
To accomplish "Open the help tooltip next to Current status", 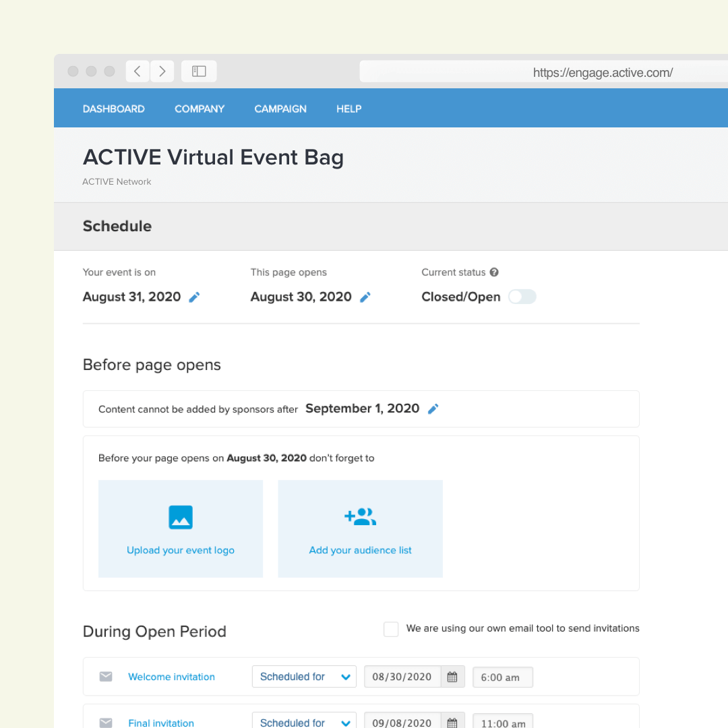I will click(x=494, y=272).
